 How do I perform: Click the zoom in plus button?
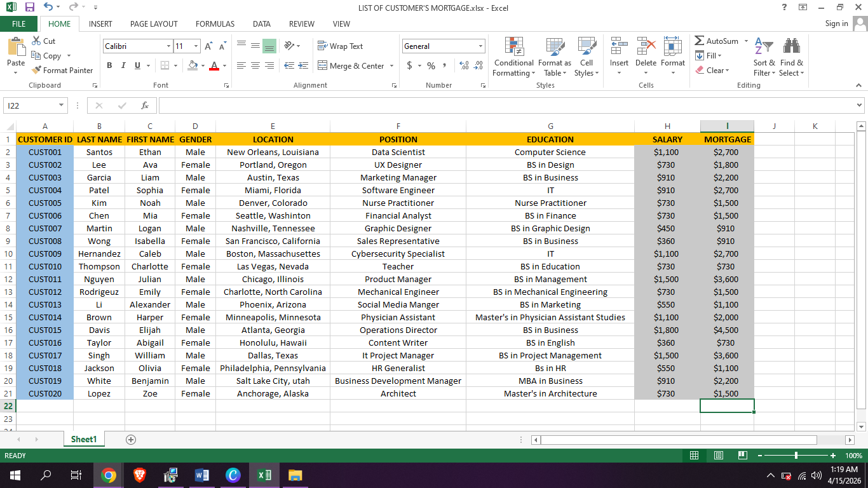[833, 456]
